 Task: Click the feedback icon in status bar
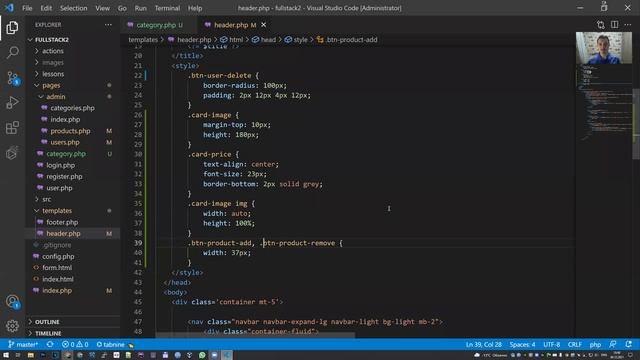[x=613, y=344]
